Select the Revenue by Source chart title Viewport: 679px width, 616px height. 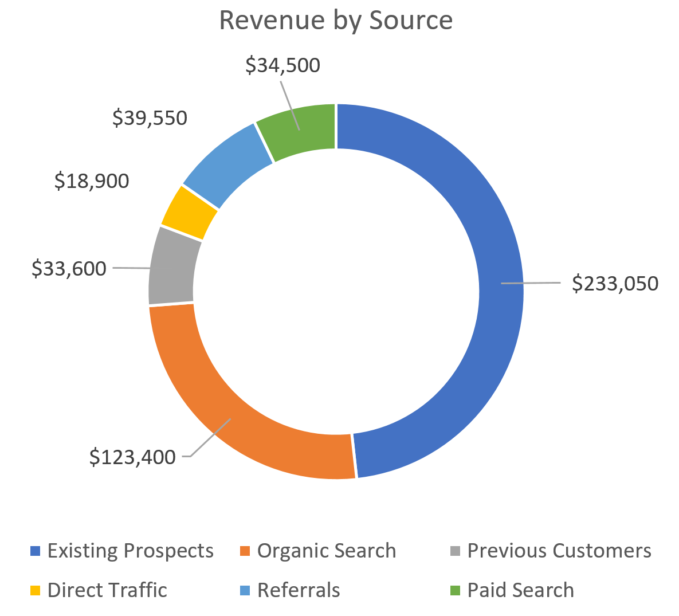pos(336,21)
